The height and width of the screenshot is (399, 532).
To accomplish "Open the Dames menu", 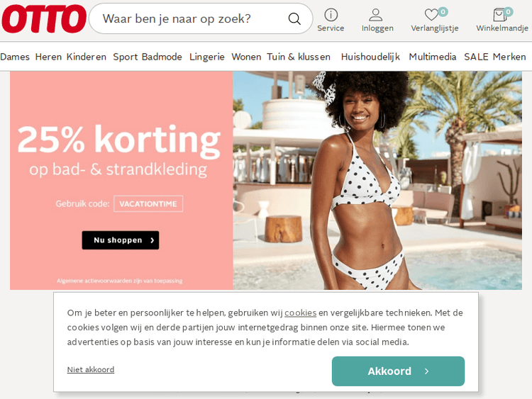I will pyautogui.click(x=15, y=57).
